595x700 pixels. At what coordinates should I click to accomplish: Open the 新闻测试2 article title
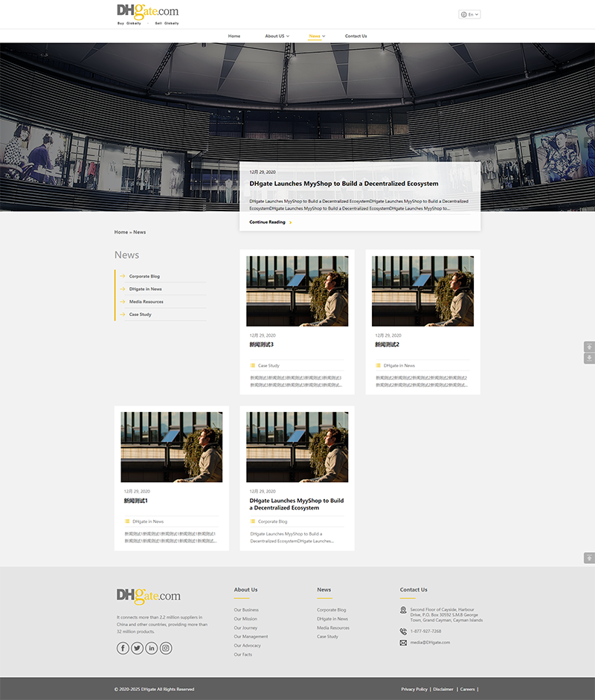point(387,344)
